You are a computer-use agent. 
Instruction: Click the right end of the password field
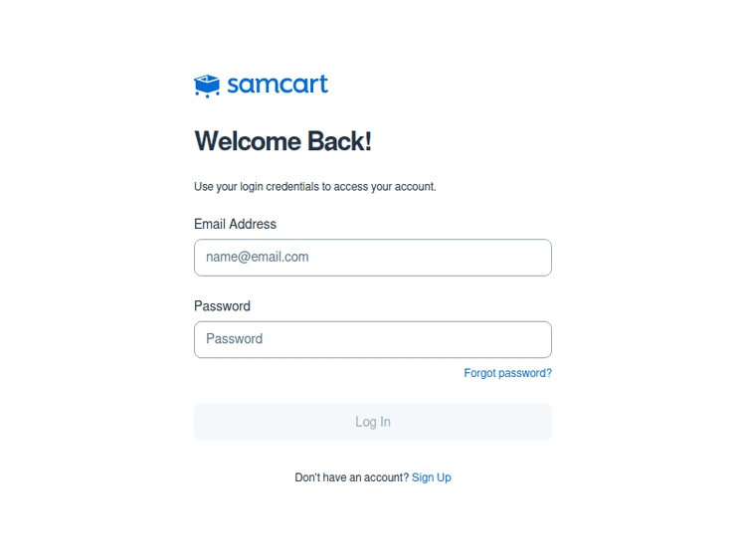pos(537,339)
